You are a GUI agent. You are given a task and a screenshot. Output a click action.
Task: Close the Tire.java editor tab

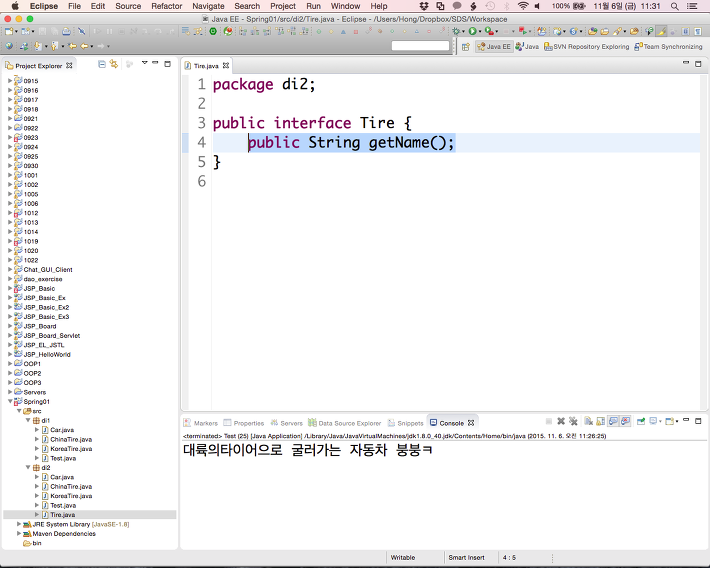(x=226, y=66)
